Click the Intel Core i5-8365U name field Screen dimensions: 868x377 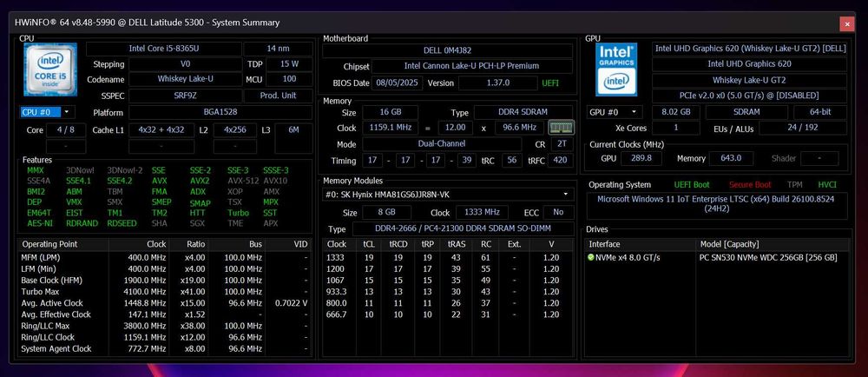(163, 49)
